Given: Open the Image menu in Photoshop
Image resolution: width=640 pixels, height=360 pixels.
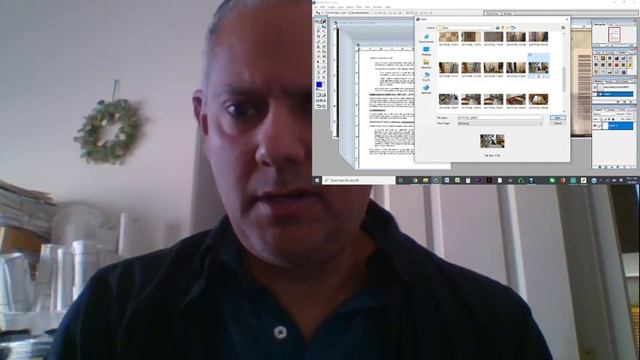Looking at the screenshot, I should pos(331,7).
